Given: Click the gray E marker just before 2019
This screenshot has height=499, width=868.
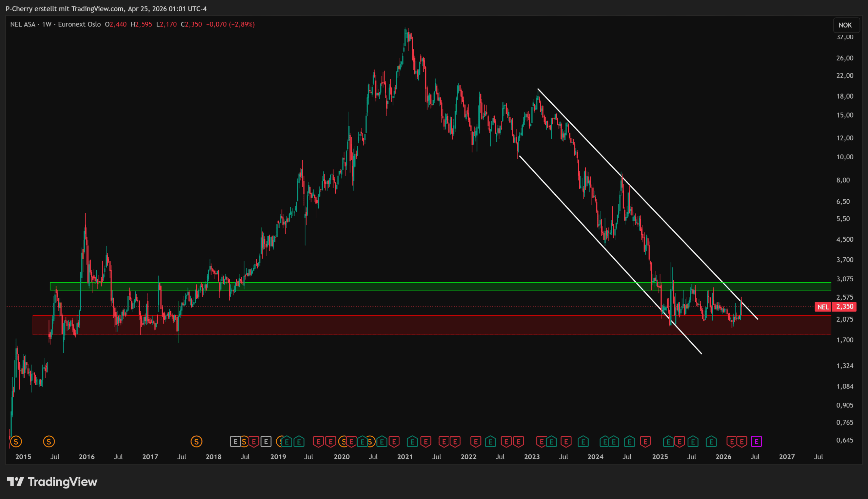Looking at the screenshot, I should coord(266,441).
